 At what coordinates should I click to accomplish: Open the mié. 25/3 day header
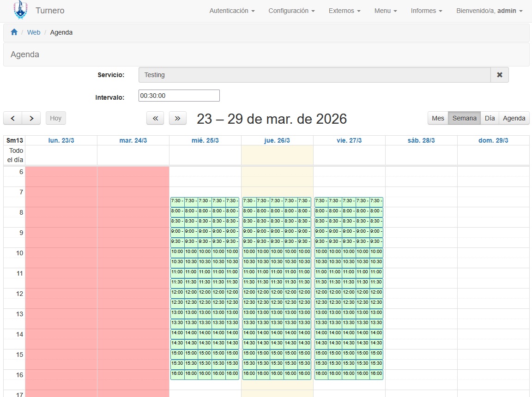(205, 140)
